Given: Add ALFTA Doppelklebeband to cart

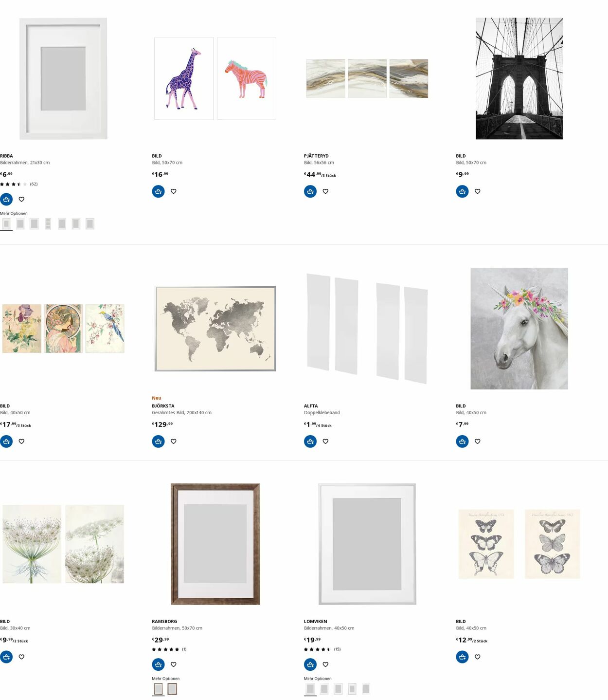Looking at the screenshot, I should tap(310, 442).
